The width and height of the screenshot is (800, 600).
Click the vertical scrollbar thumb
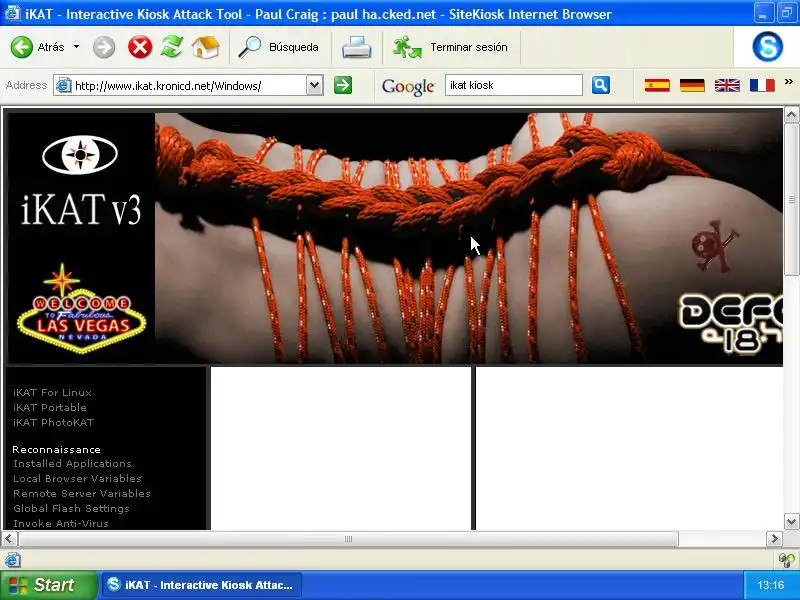click(791, 199)
